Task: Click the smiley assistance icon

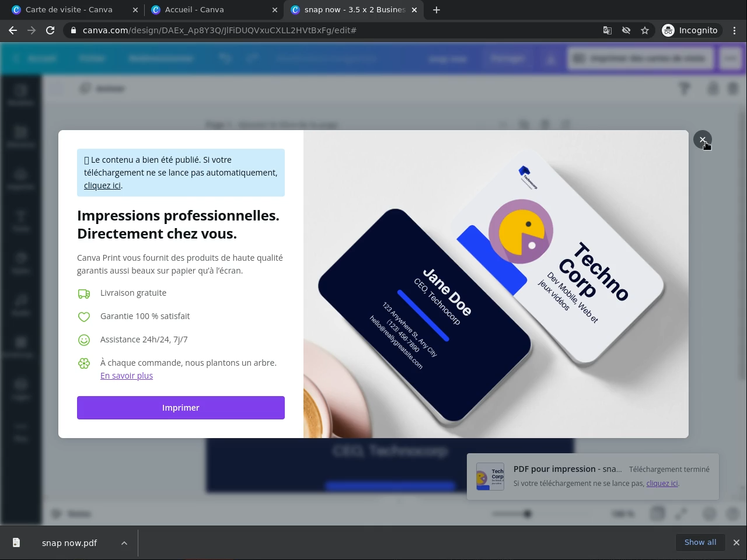Action: pyautogui.click(x=84, y=340)
